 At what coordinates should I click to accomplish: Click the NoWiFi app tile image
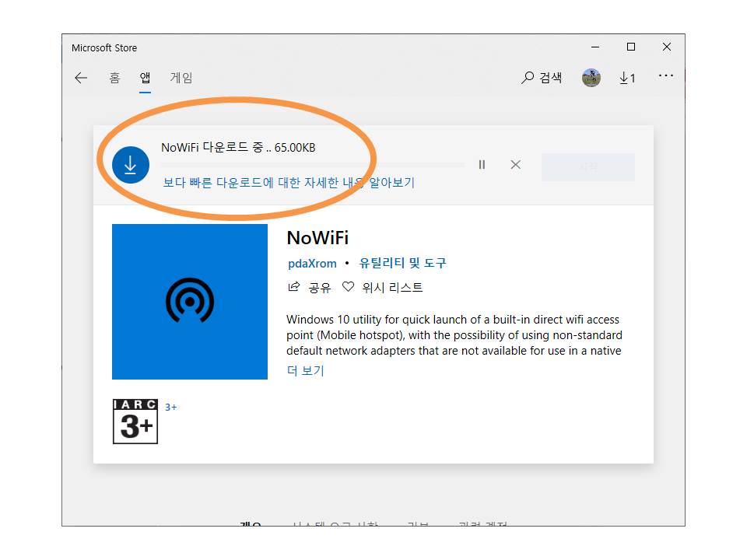(190, 302)
